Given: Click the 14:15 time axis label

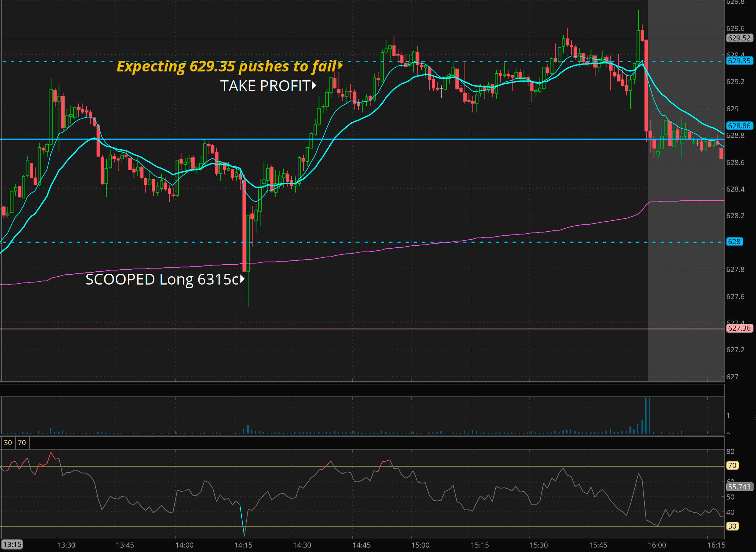Looking at the screenshot, I should [x=243, y=545].
